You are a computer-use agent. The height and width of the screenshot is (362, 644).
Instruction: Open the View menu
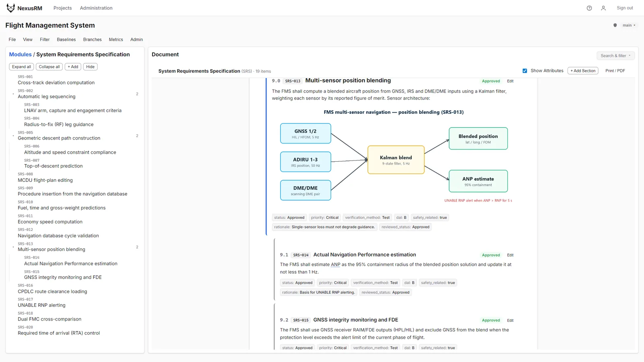28,39
